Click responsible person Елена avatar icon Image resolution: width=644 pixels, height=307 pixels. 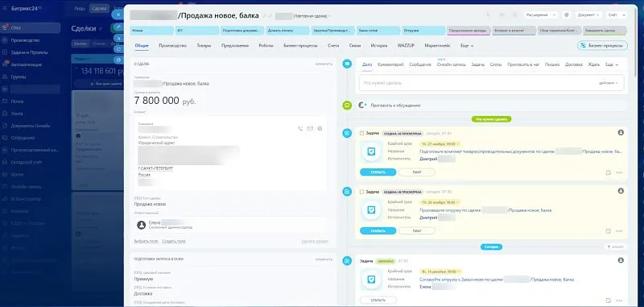tap(142, 225)
